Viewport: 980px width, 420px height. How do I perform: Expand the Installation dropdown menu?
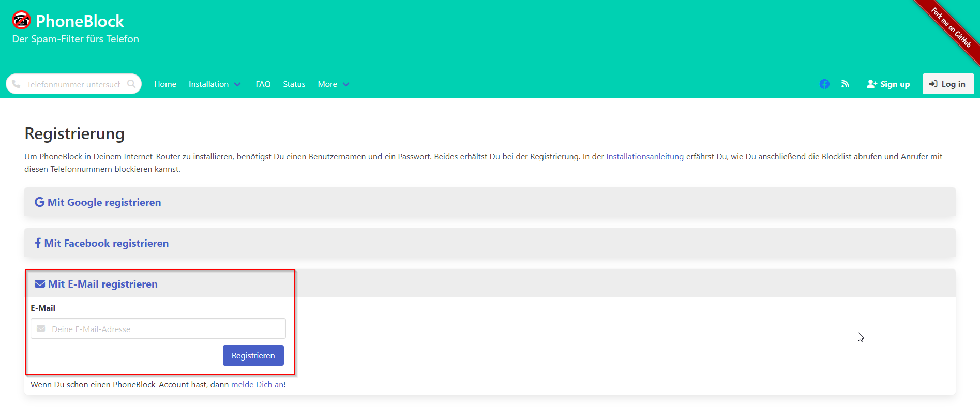[x=214, y=84]
